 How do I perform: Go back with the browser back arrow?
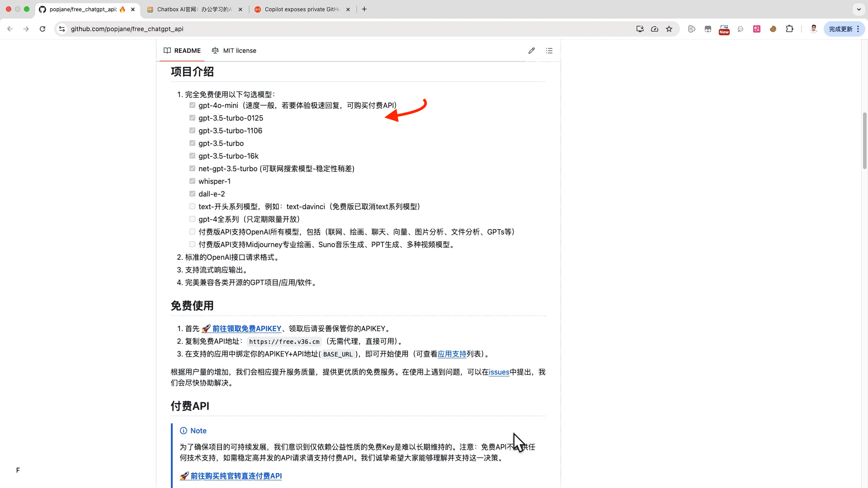pos(10,29)
